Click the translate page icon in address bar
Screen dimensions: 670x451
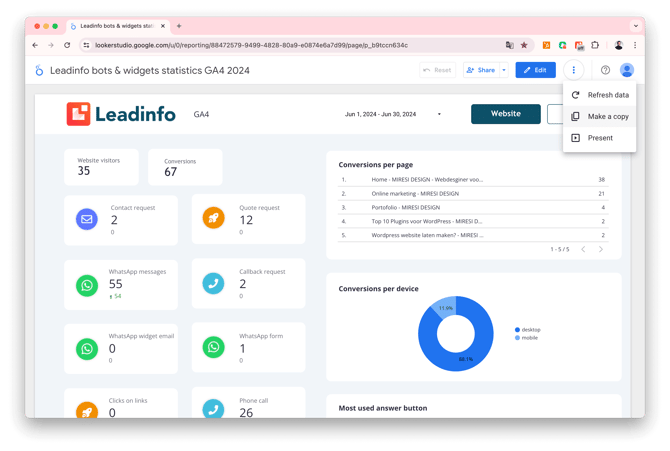click(509, 45)
